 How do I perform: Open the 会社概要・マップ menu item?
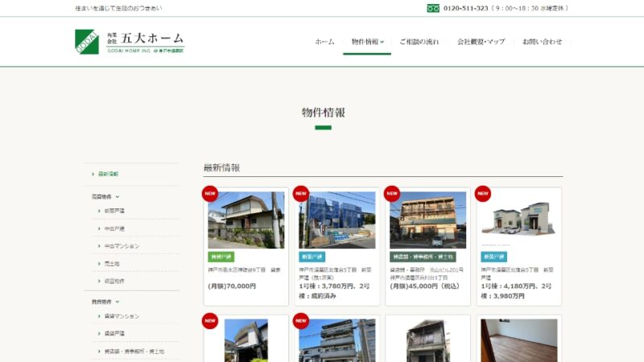pos(481,42)
